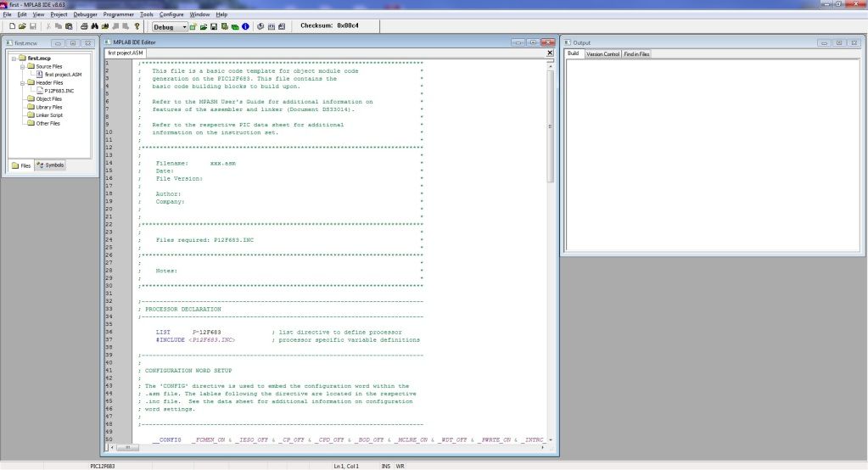
Task: Click the INS indicator in status bar
Action: [386, 466]
